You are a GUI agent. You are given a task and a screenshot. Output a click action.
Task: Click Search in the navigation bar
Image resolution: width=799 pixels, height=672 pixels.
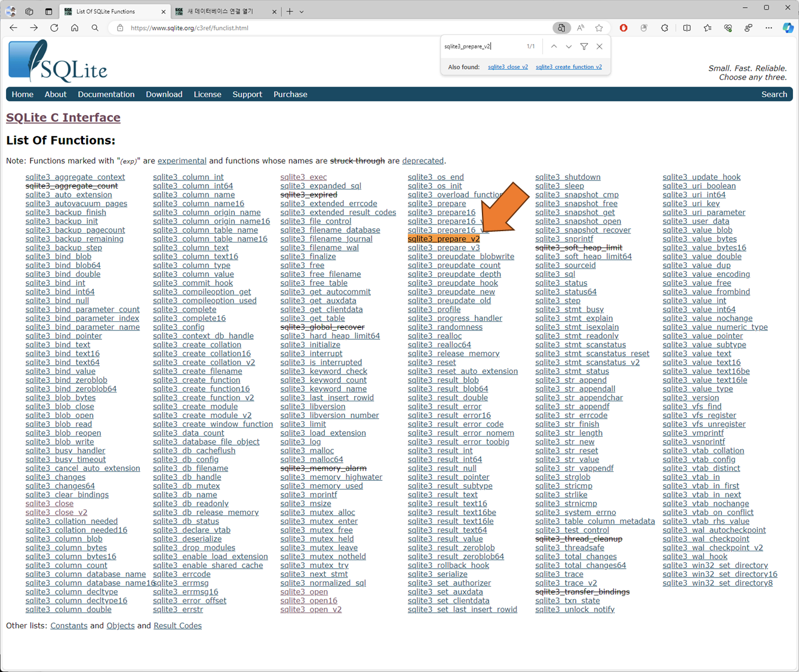(774, 94)
